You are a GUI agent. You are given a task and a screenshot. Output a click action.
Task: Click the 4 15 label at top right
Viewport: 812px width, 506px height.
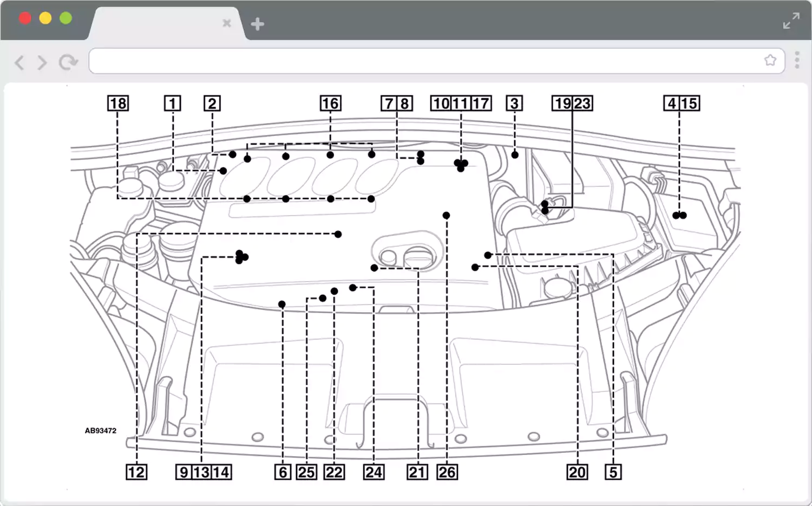pyautogui.click(x=681, y=103)
